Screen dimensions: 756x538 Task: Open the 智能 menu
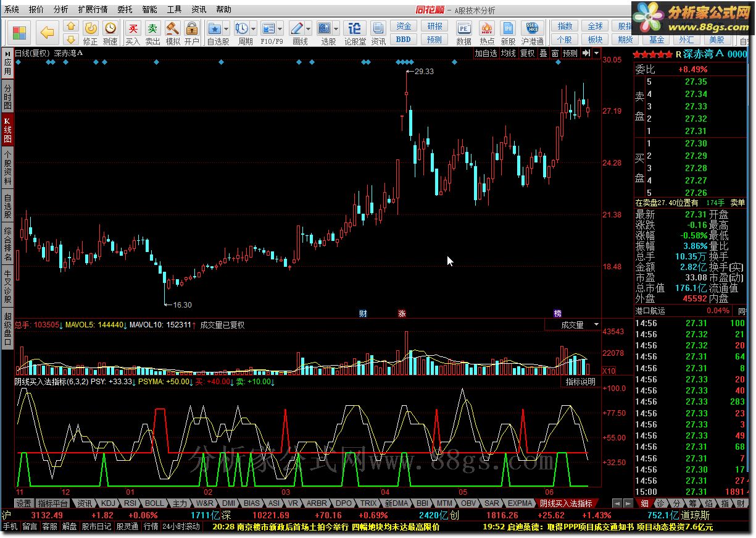click(149, 10)
